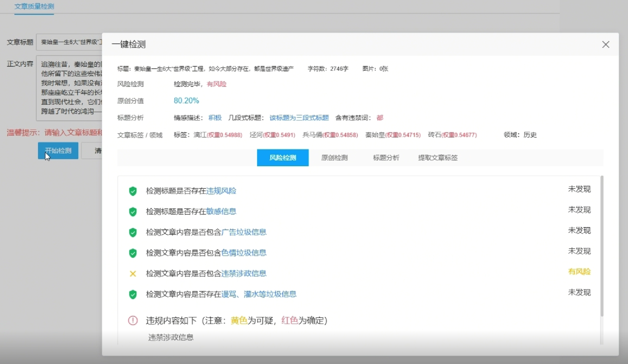Switch to the 风险检测 tab
This screenshot has width=628, height=364.
[282, 158]
